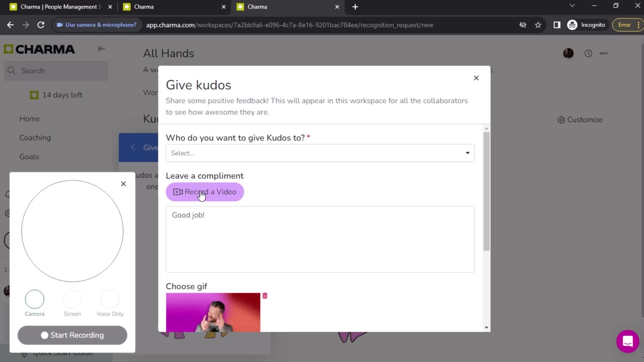Click the All Hands menu item

[x=168, y=54]
